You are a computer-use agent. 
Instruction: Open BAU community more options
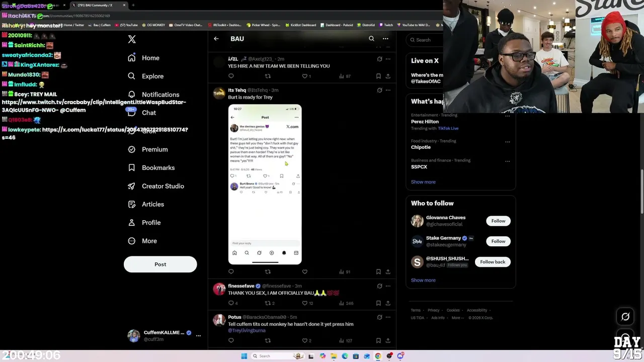click(385, 39)
